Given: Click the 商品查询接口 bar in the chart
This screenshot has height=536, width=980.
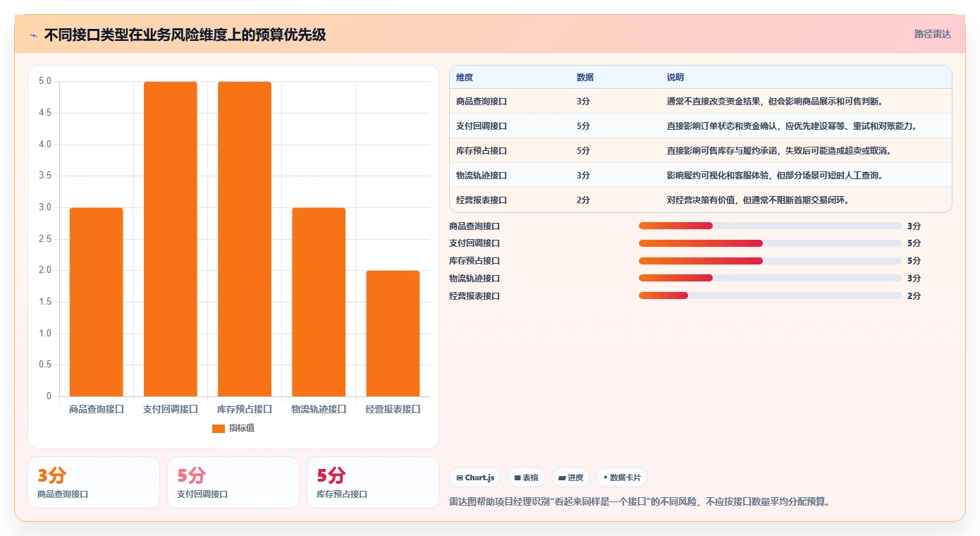Looking at the screenshot, I should coord(97,302).
